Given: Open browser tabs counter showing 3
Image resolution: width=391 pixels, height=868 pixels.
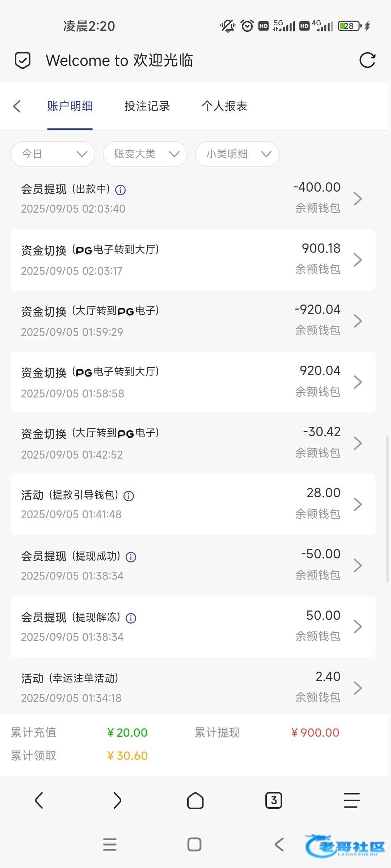Looking at the screenshot, I should 274,800.
